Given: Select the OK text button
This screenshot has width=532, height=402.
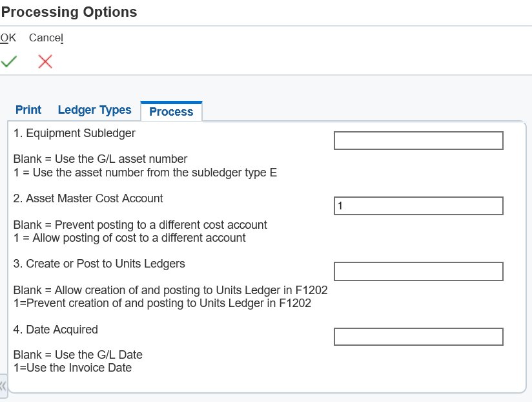Looking at the screenshot, I should [8, 37].
